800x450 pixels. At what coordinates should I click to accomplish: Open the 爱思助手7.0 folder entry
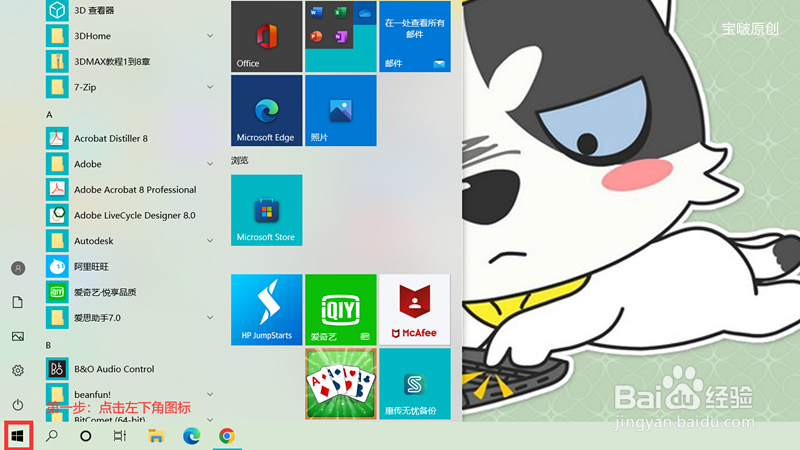[130, 317]
